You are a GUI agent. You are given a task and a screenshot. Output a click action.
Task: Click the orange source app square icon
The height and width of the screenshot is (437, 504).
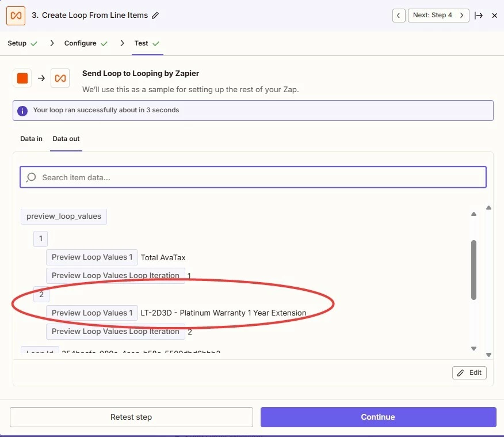coord(22,78)
